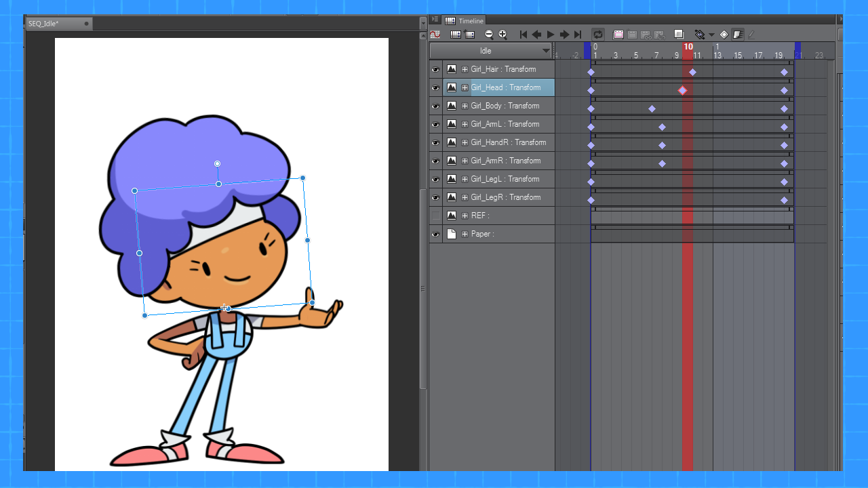Go to the last frame of the timeline
The image size is (868, 488).
[578, 35]
